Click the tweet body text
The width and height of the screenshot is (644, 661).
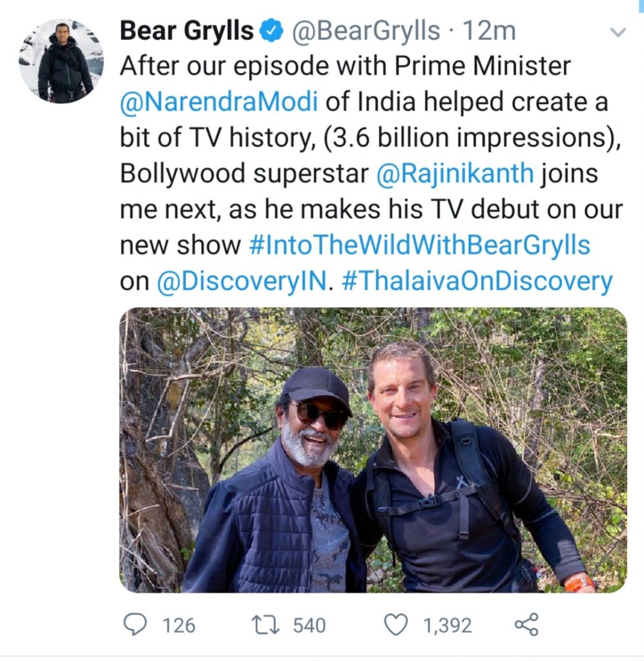coord(371,174)
